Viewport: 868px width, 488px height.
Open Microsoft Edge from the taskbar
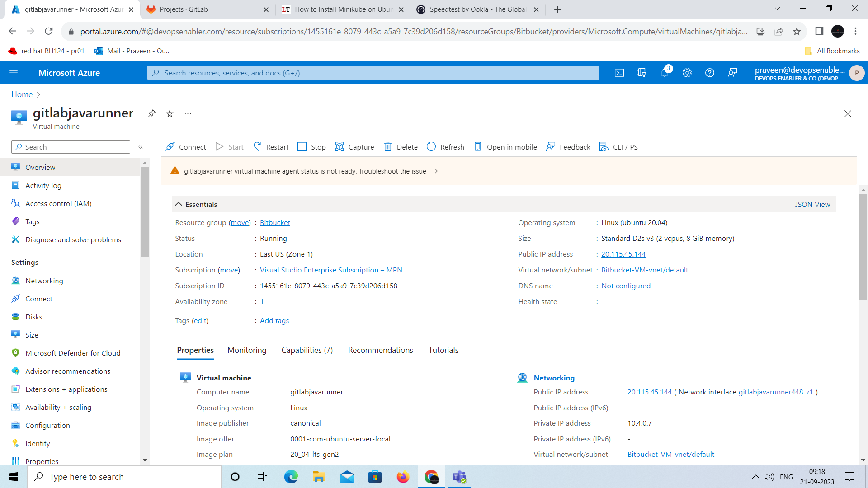[291, 477]
